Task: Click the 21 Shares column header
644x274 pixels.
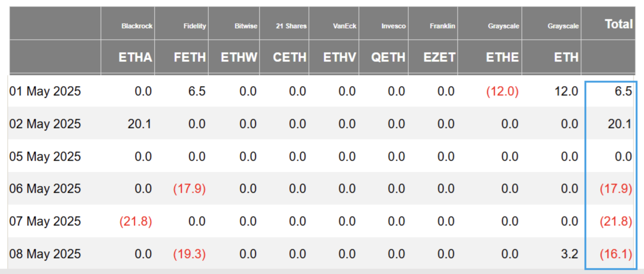Action: point(291,26)
